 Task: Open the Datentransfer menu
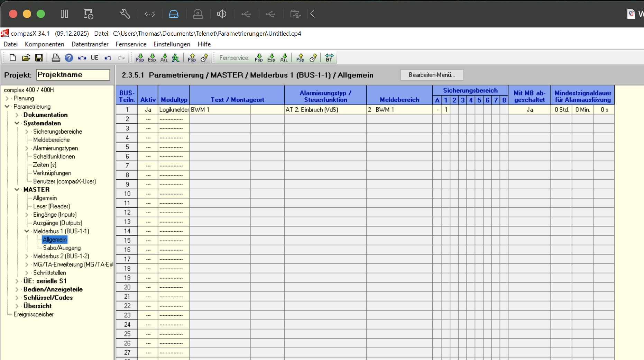click(90, 44)
